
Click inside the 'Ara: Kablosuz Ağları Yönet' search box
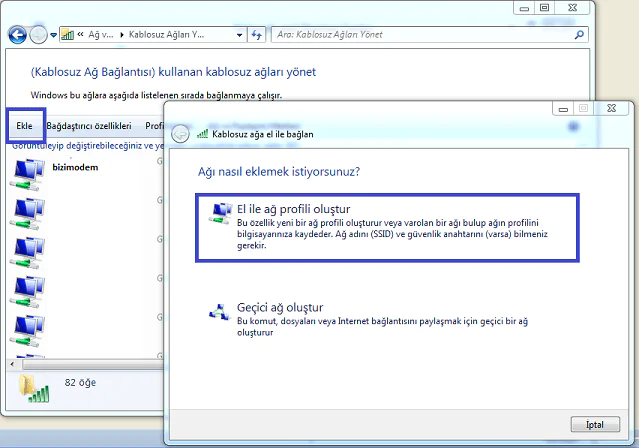click(420, 35)
